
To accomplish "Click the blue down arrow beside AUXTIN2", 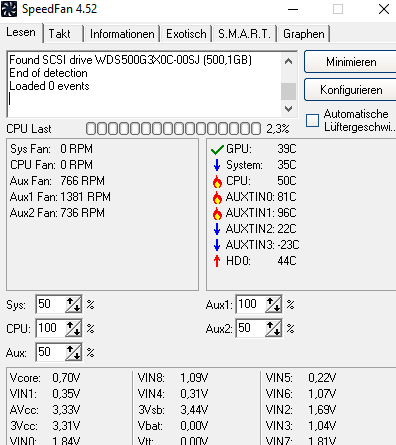I will pyautogui.click(x=217, y=229).
